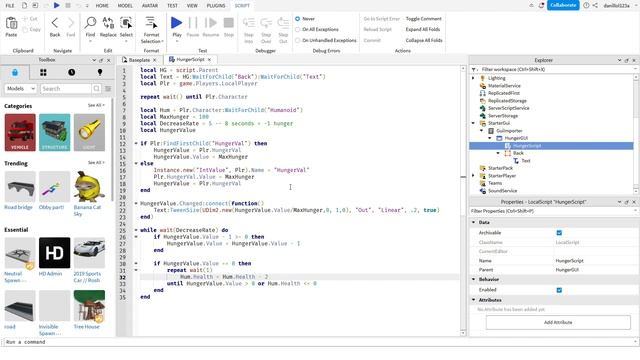Expand the Lighting tree node
The height and width of the screenshot is (360, 640).
click(x=473, y=78)
